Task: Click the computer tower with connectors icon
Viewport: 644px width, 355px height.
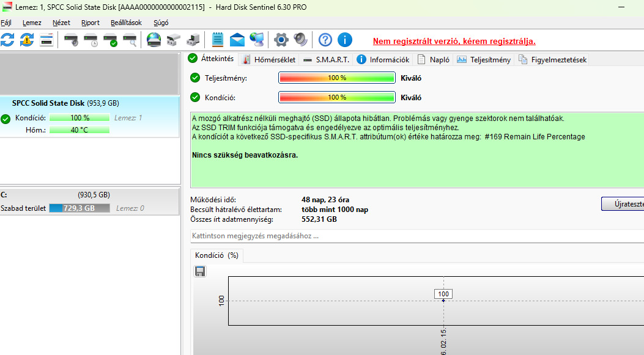Action: coord(193,40)
